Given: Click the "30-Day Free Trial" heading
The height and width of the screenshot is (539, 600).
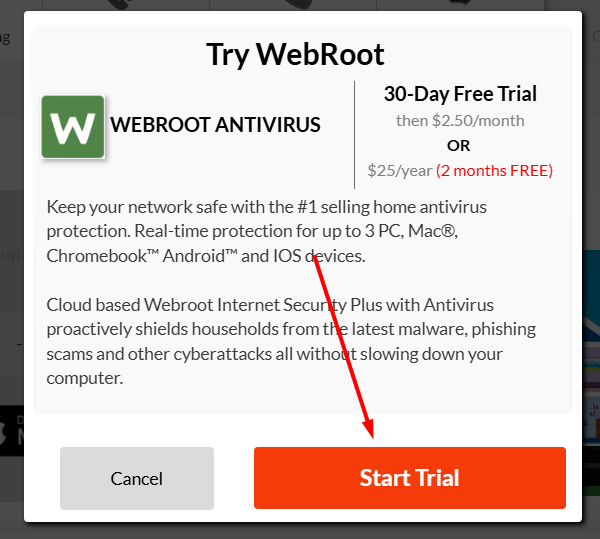Looking at the screenshot, I should click(x=460, y=94).
